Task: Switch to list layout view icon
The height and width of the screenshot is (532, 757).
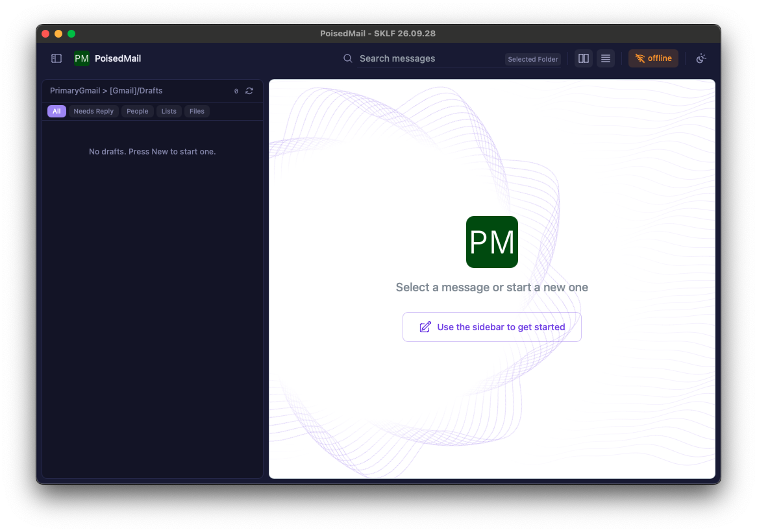Action: [x=606, y=58]
